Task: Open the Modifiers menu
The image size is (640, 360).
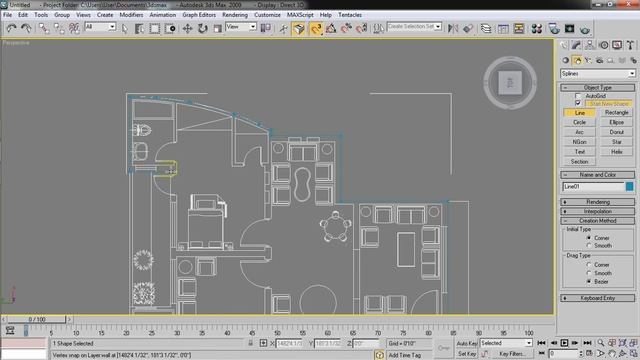Action: (x=131, y=15)
